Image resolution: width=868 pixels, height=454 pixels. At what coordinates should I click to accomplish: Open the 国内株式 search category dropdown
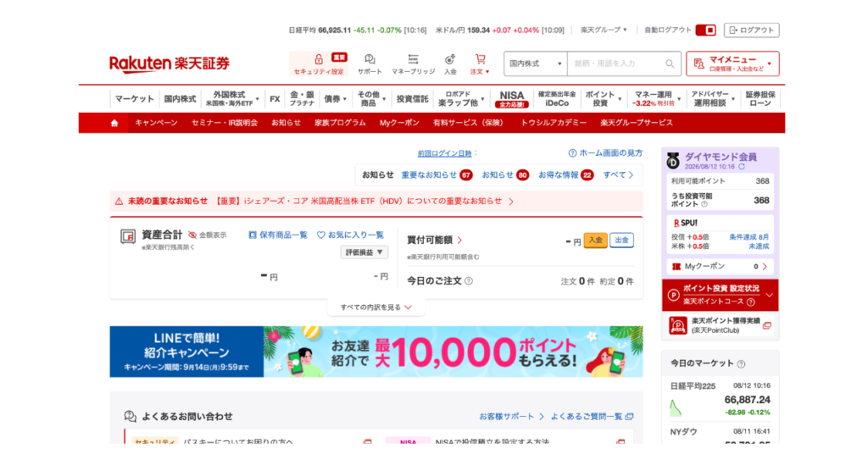point(536,64)
